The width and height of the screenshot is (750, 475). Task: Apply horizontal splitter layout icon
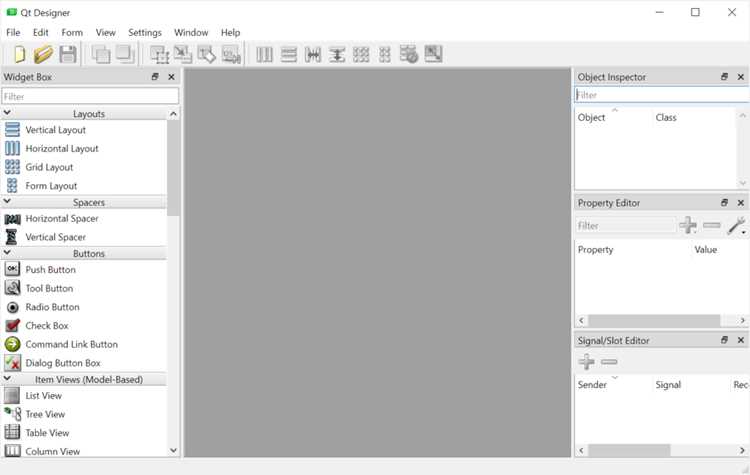[x=313, y=55]
